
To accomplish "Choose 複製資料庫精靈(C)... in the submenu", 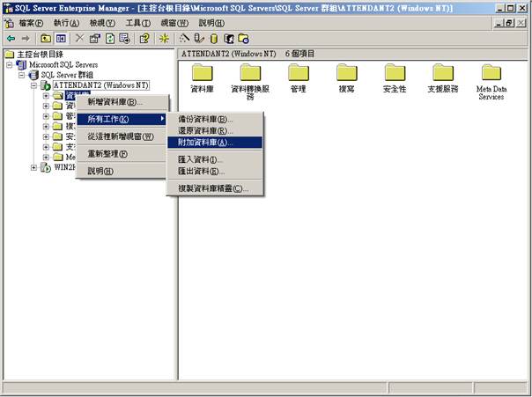I will click(x=215, y=188).
